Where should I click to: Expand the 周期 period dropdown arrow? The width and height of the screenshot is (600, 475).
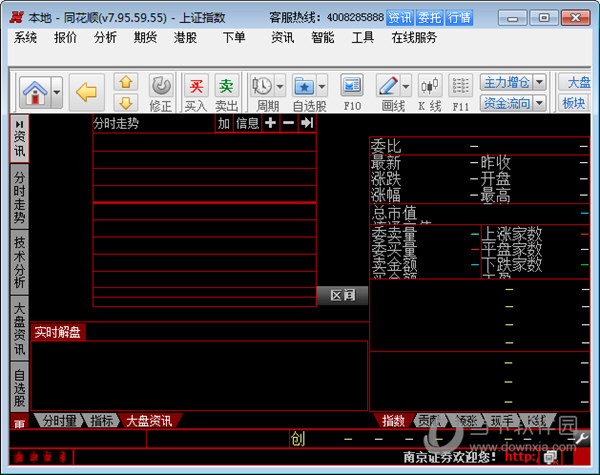point(280,86)
